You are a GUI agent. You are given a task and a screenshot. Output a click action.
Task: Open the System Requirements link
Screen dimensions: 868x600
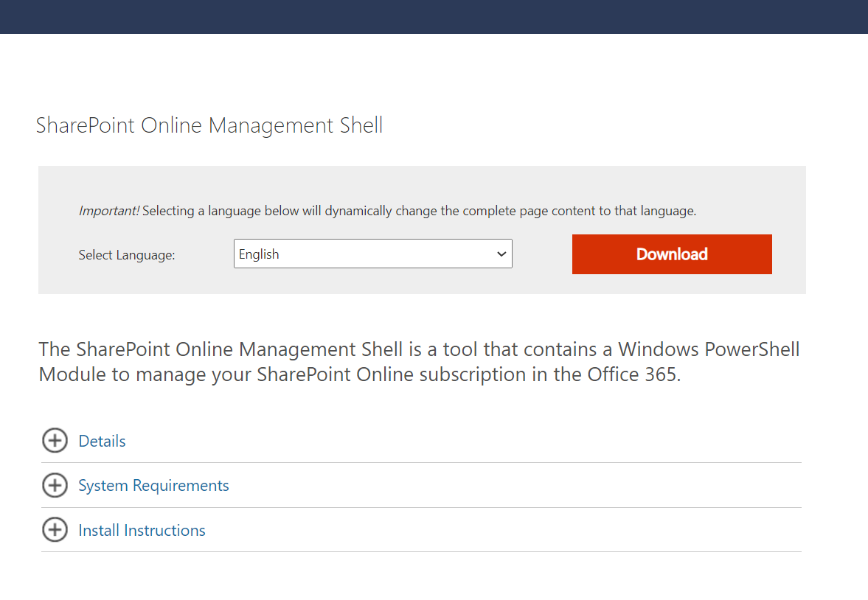coord(153,486)
